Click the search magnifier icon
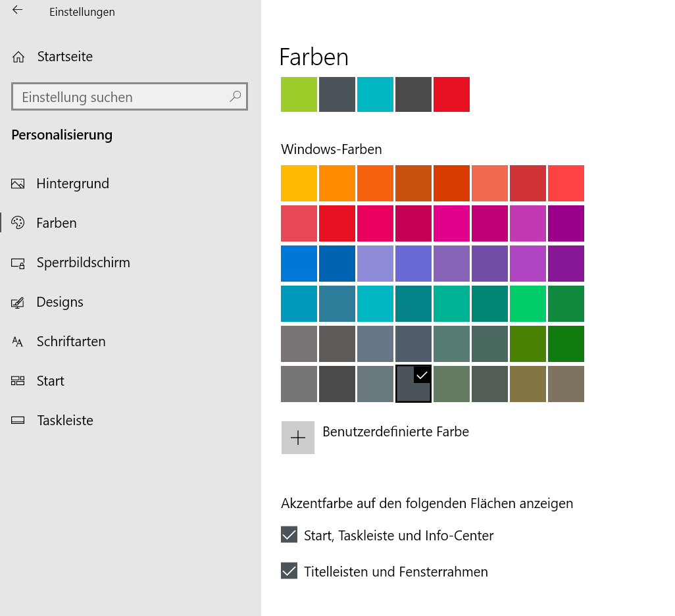Image resolution: width=675 pixels, height=616 pixels. coord(235,97)
